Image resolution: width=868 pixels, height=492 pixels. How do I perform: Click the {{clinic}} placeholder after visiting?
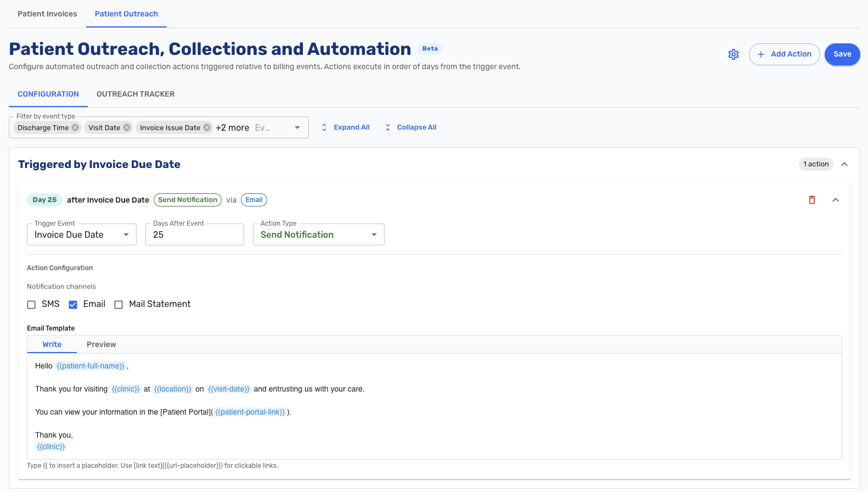pyautogui.click(x=126, y=389)
